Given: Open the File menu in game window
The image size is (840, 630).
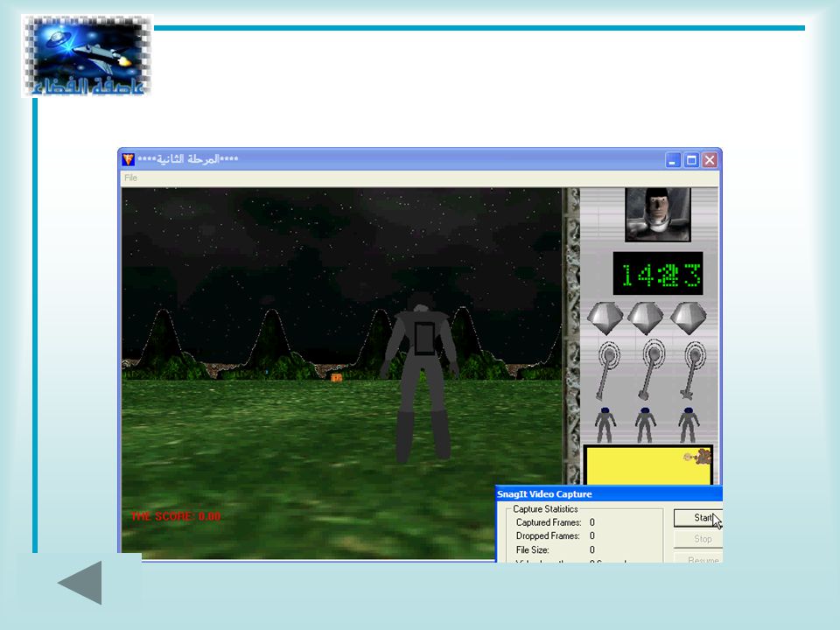Looking at the screenshot, I should (x=130, y=178).
